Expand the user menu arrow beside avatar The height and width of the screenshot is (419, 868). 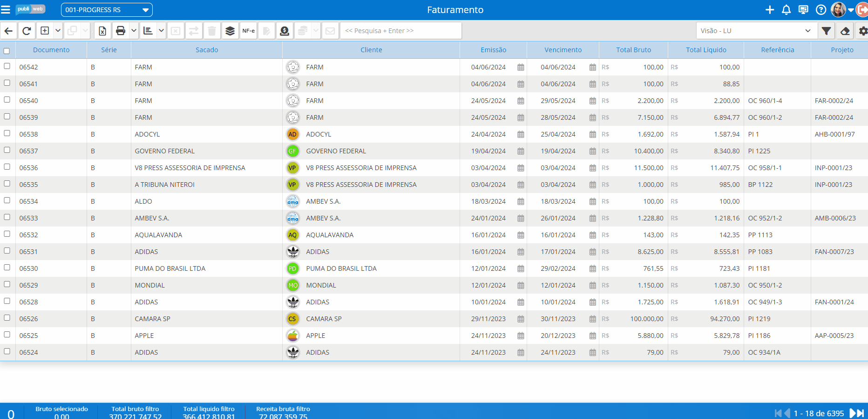click(851, 10)
